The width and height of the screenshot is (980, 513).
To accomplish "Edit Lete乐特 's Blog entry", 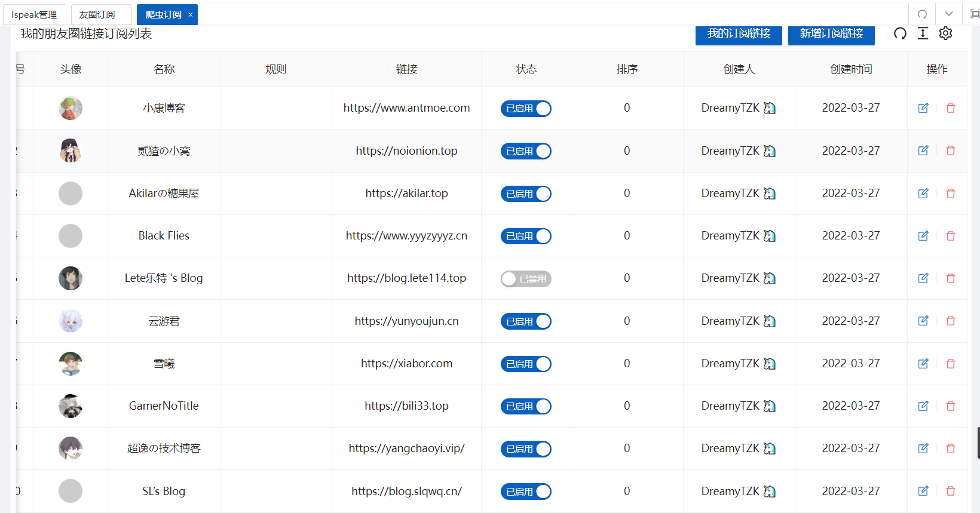I will tap(923, 278).
